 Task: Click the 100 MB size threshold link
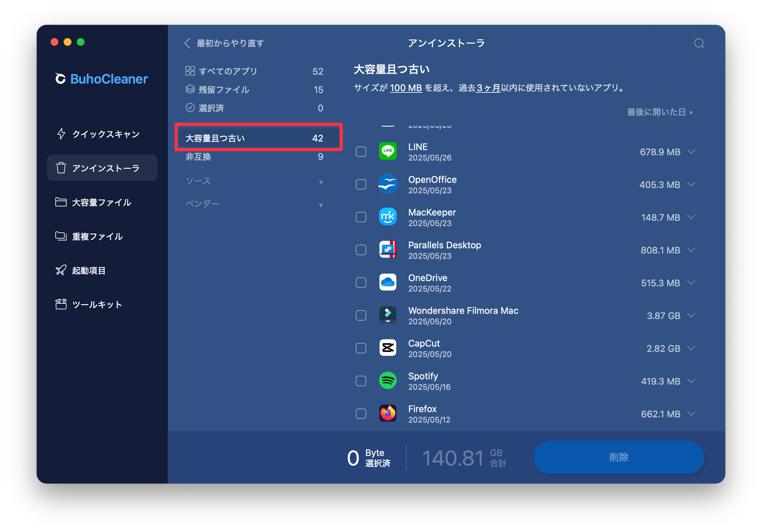[x=406, y=88]
